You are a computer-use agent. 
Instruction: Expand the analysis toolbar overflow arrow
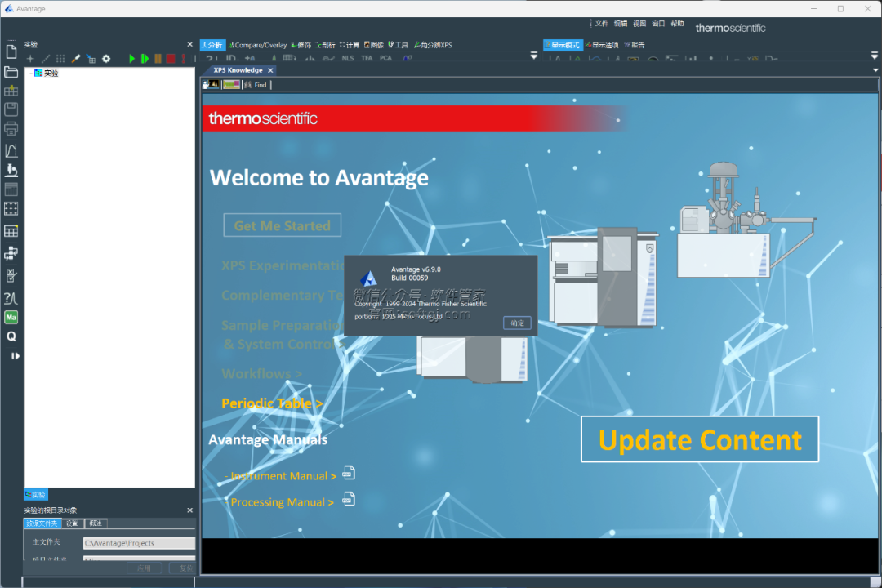[534, 56]
